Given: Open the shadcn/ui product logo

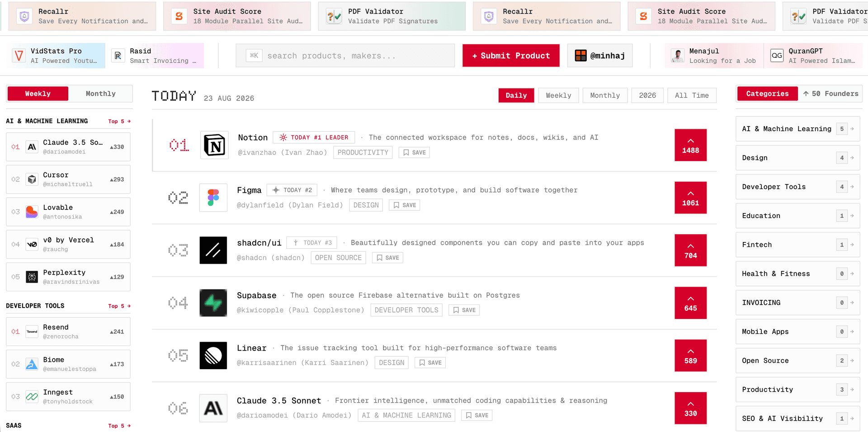Looking at the screenshot, I should pyautogui.click(x=213, y=250).
